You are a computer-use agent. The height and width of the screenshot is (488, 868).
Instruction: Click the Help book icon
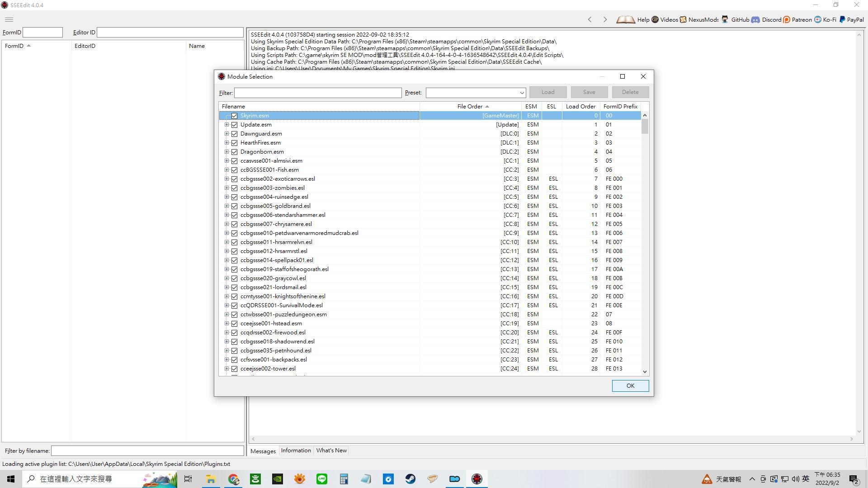point(626,19)
